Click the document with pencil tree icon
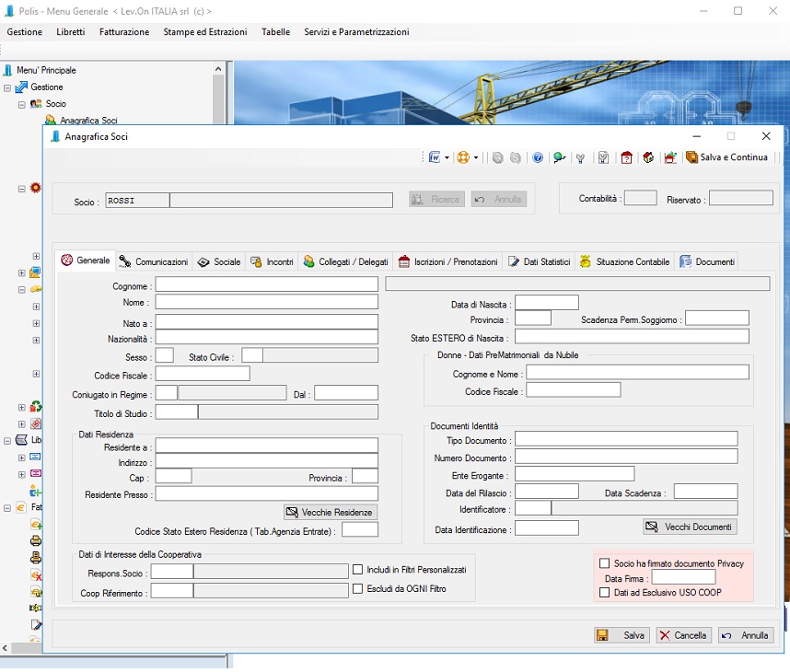The image size is (790, 672). click(x=36, y=625)
